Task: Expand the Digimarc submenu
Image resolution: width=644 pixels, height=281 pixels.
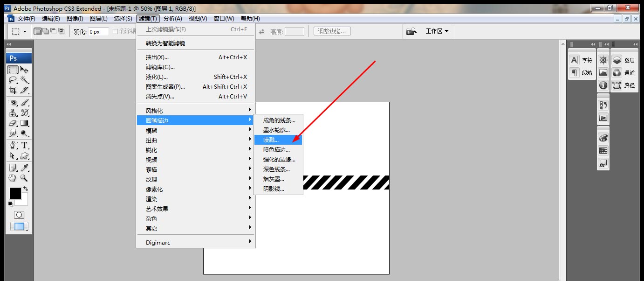Action: click(196, 242)
